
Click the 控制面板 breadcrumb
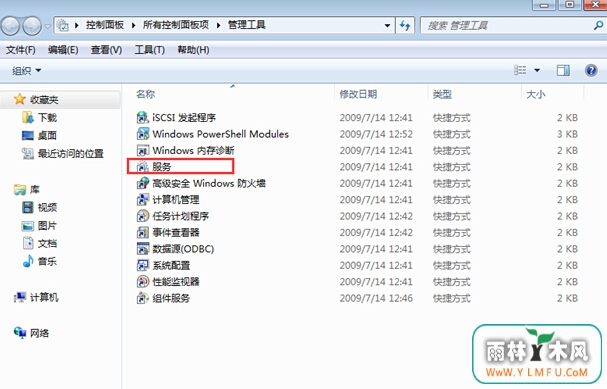tap(105, 25)
